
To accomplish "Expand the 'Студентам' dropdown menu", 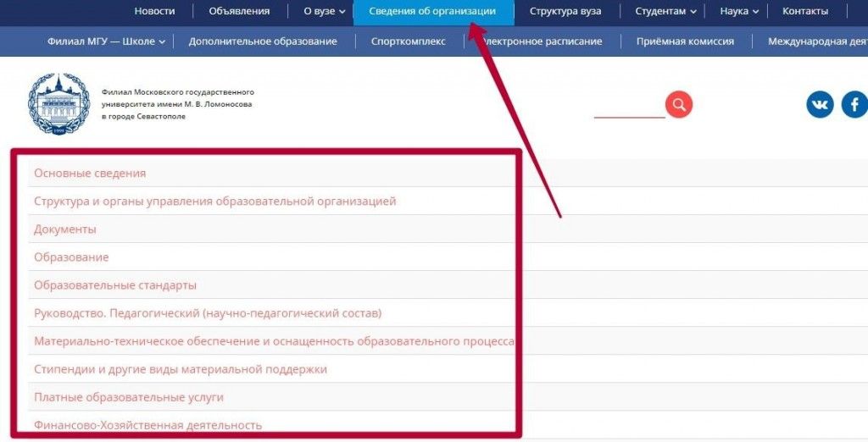I will pyautogui.click(x=665, y=12).
